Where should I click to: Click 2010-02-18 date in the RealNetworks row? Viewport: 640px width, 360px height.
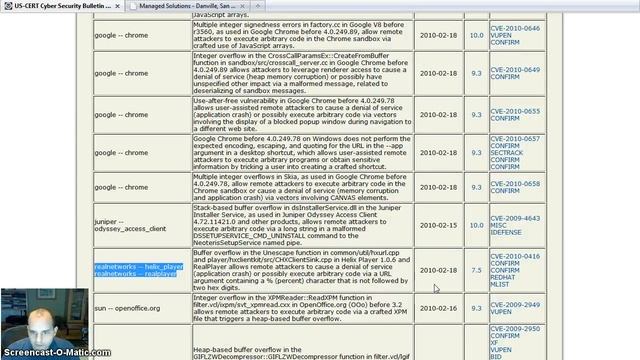(438, 270)
